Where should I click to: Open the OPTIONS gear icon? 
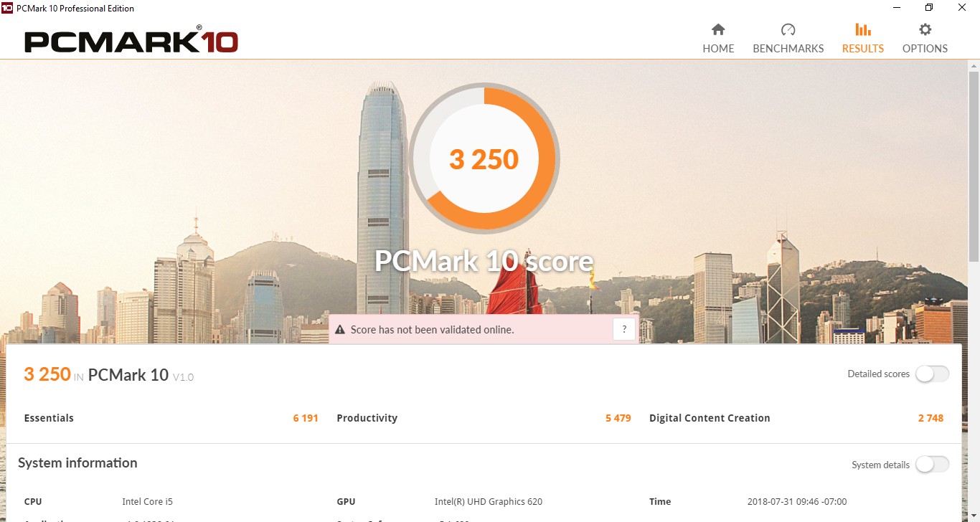(x=925, y=29)
